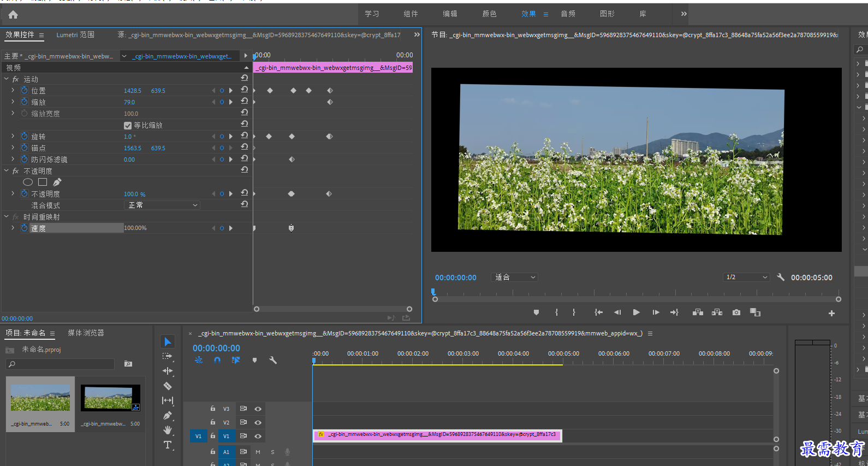The image size is (868, 466).
Task: Add marker in the timeline panel
Action: (x=254, y=360)
